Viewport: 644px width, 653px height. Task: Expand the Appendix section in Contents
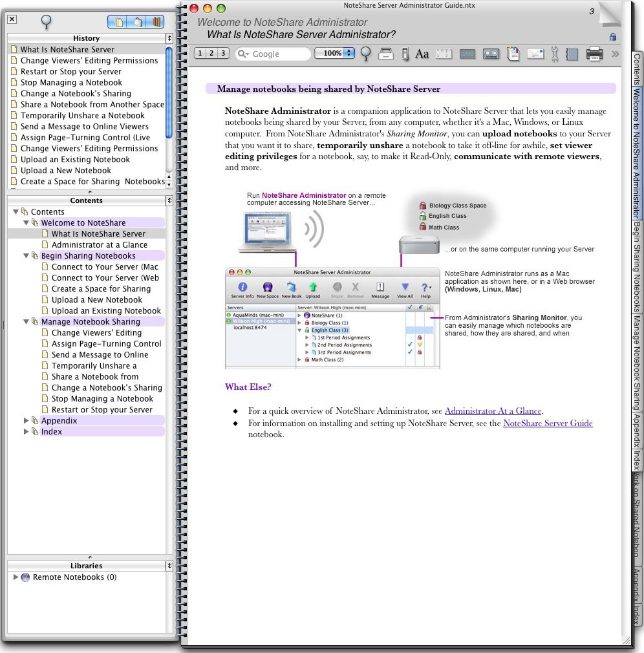27,421
